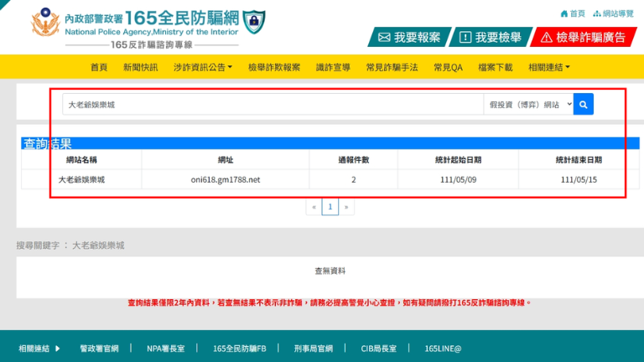Click the blue search magnifier button
The width and height of the screenshot is (644, 362).
click(x=584, y=104)
